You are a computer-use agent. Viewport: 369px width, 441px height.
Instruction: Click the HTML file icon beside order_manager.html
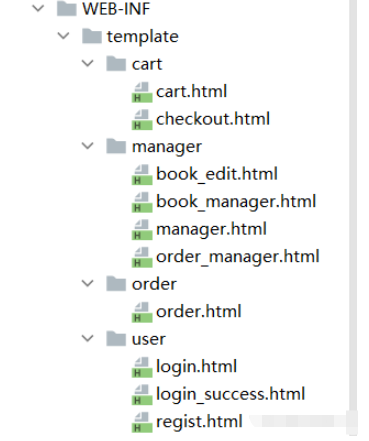tap(142, 257)
